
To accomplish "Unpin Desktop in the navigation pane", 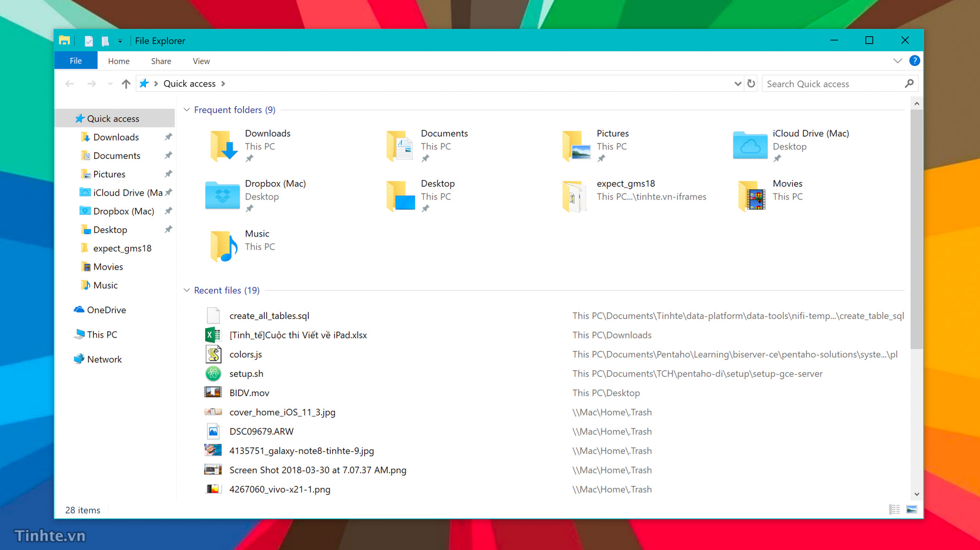I will coord(168,229).
